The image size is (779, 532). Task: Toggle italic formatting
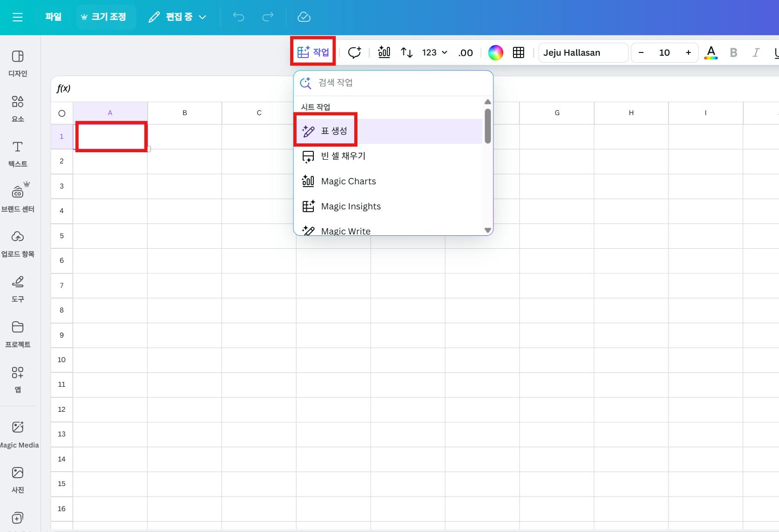[x=756, y=52]
